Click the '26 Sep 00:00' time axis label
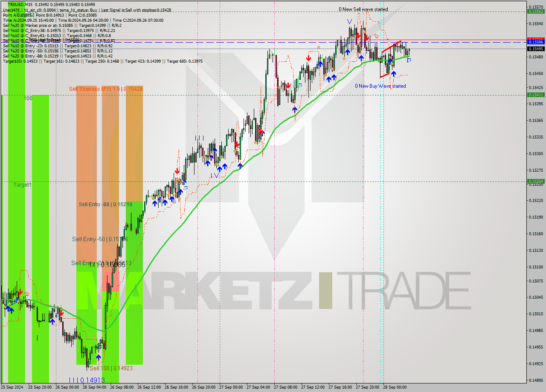 (x=67, y=387)
